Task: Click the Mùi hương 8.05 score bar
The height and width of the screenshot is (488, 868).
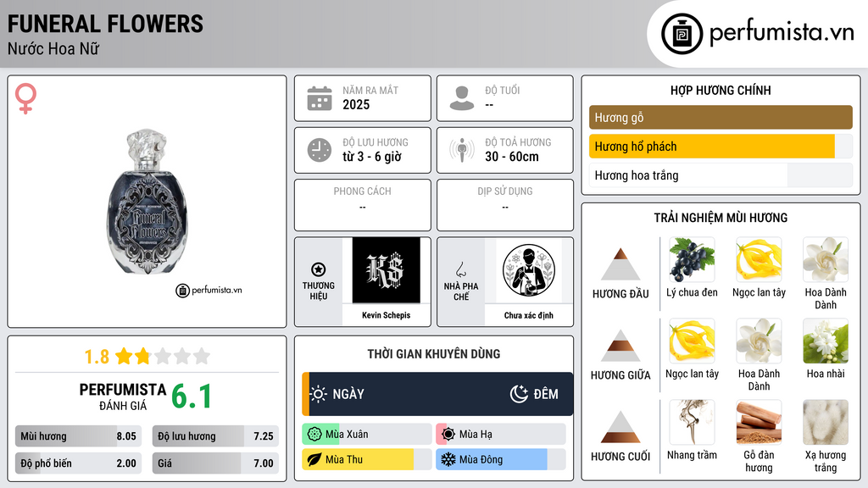Action: tap(79, 436)
